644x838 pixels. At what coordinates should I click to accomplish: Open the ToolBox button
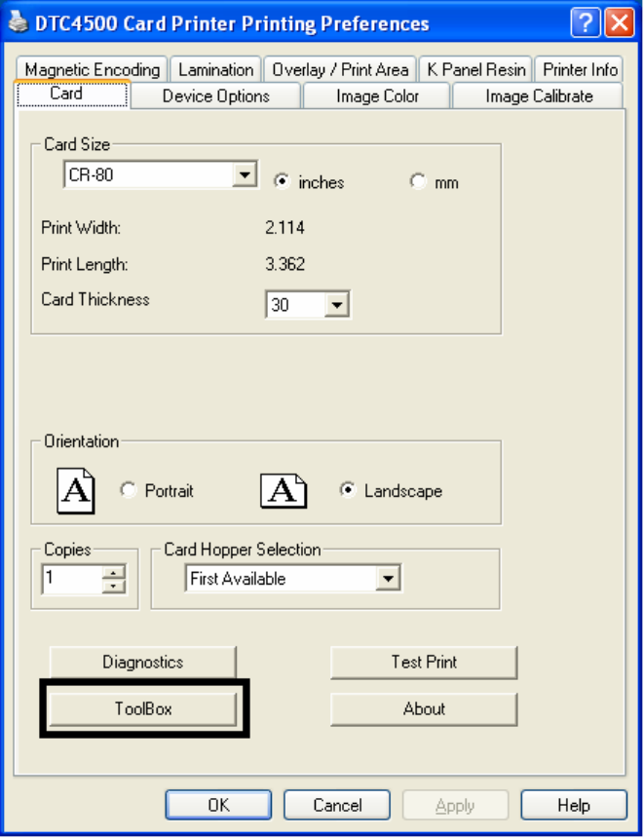tap(142, 709)
